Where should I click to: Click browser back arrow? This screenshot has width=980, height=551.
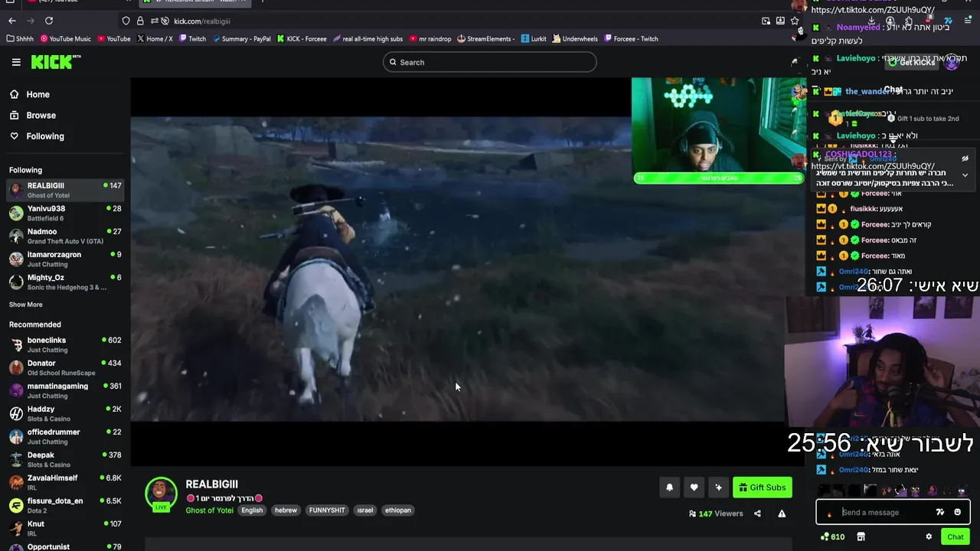(x=11, y=21)
